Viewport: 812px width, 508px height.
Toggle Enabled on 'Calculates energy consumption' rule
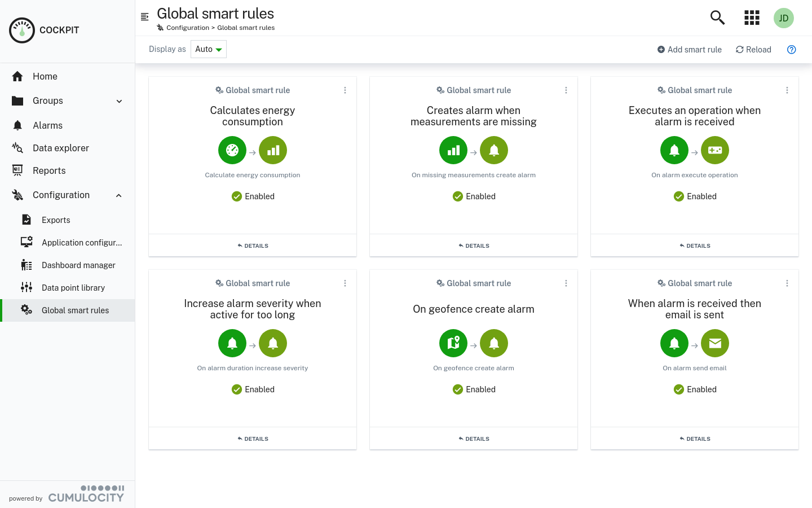point(253,196)
